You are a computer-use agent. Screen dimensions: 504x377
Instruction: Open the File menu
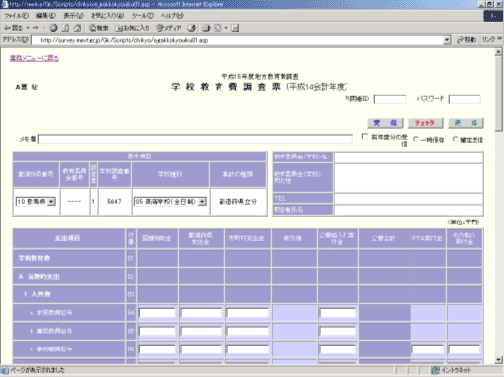(x=16, y=16)
